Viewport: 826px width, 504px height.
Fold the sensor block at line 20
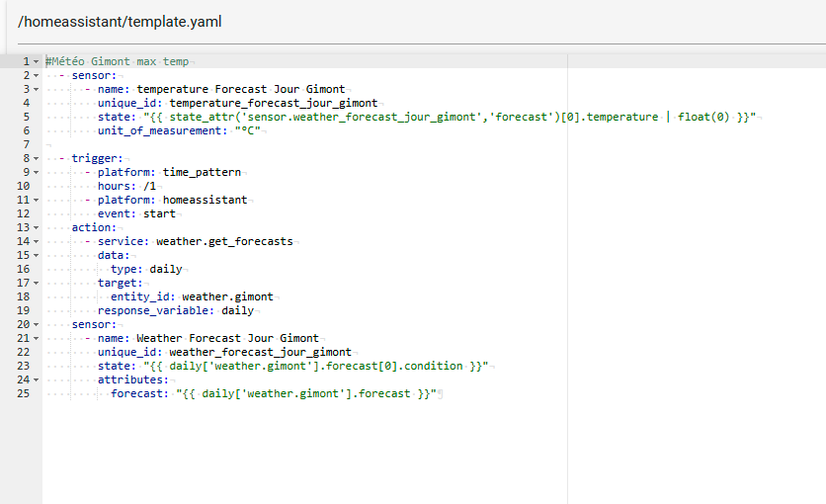tap(36, 324)
